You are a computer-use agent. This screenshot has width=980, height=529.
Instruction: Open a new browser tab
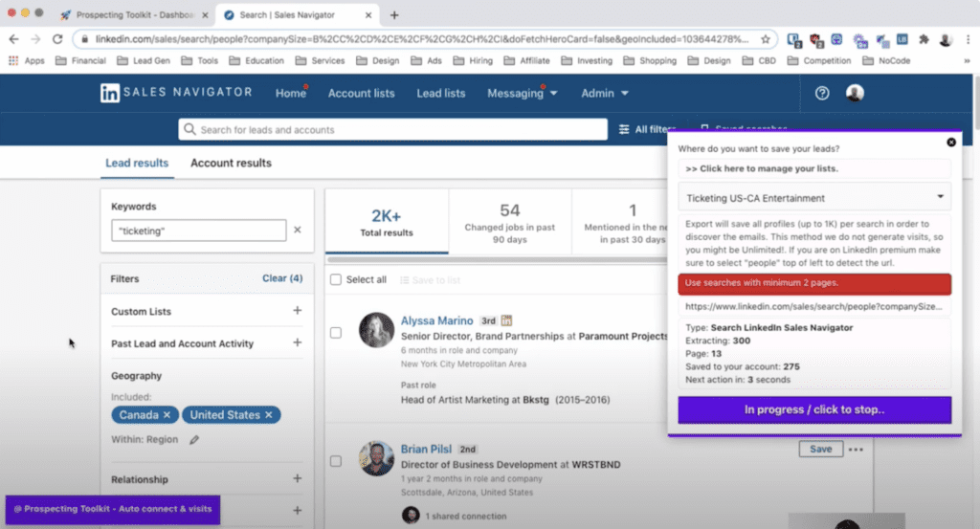(x=393, y=15)
